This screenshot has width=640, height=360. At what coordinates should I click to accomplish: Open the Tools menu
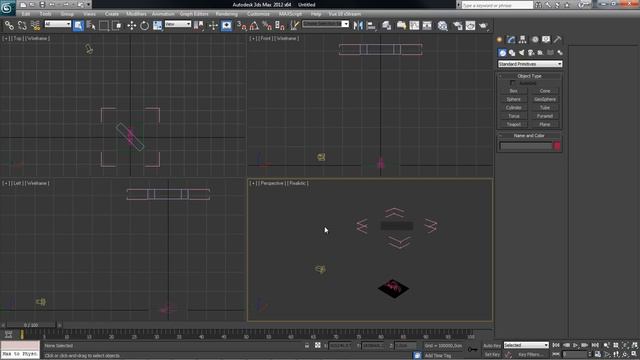click(45, 14)
